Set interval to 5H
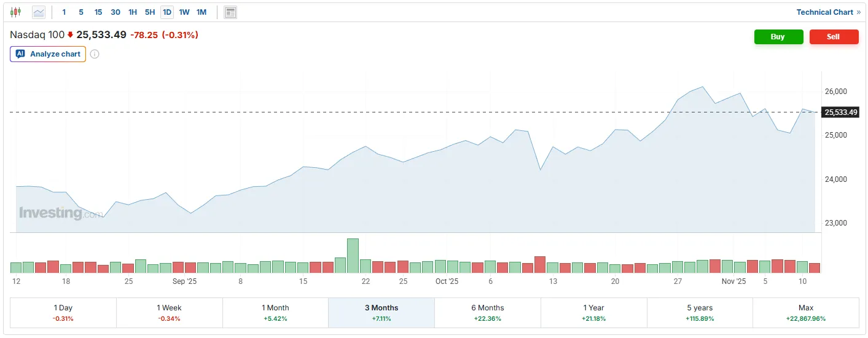This screenshot has width=868, height=338. [150, 12]
